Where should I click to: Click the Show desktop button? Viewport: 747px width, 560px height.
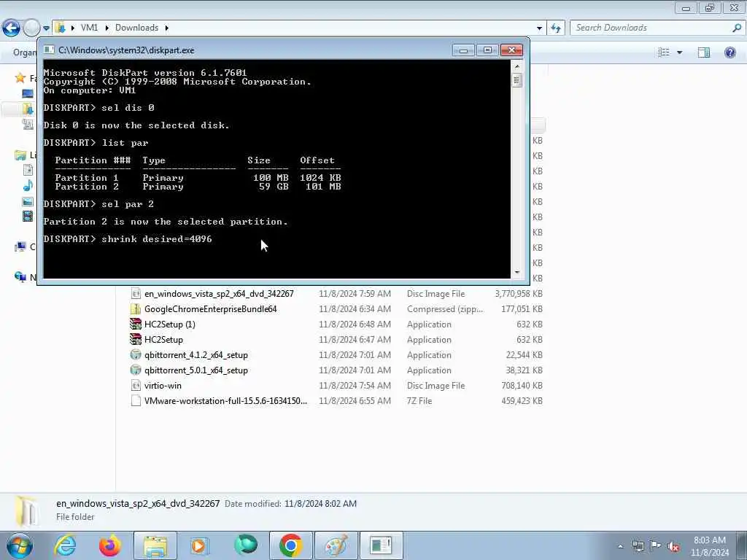point(743,545)
